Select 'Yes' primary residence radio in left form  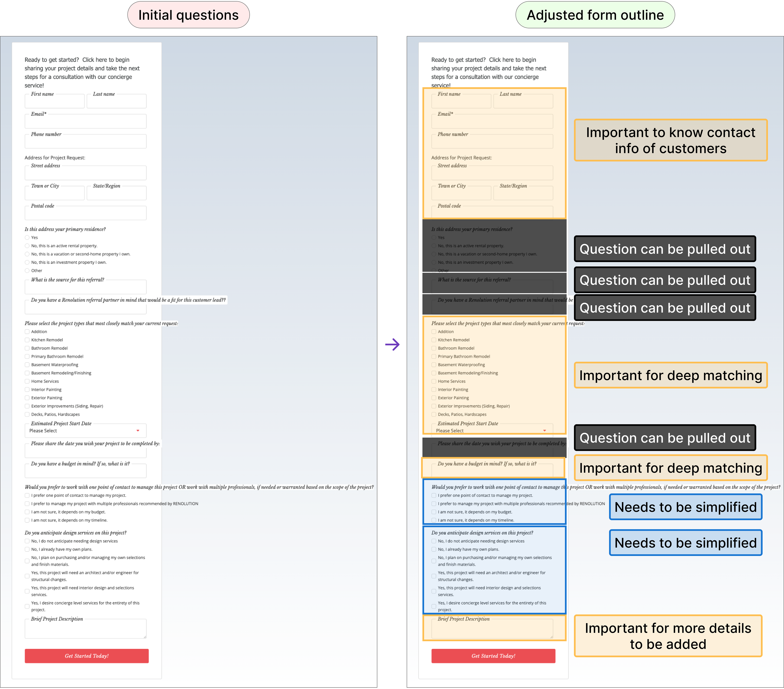27,238
